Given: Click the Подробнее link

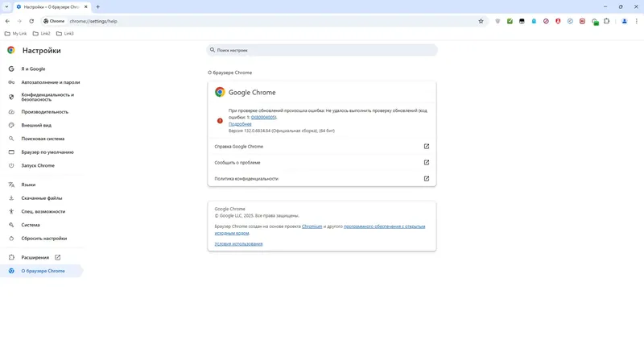Looking at the screenshot, I should 240,124.
